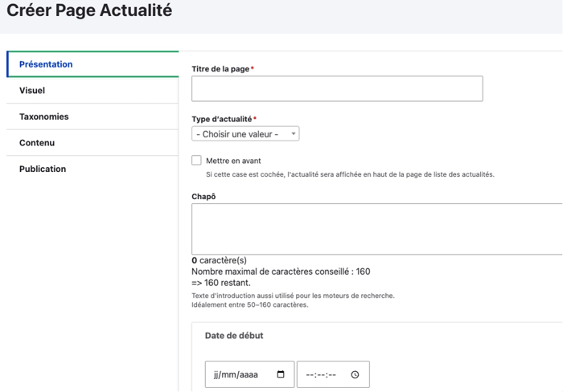563x392 pixels.
Task: Click the clock icon in time field
Action: click(355, 374)
